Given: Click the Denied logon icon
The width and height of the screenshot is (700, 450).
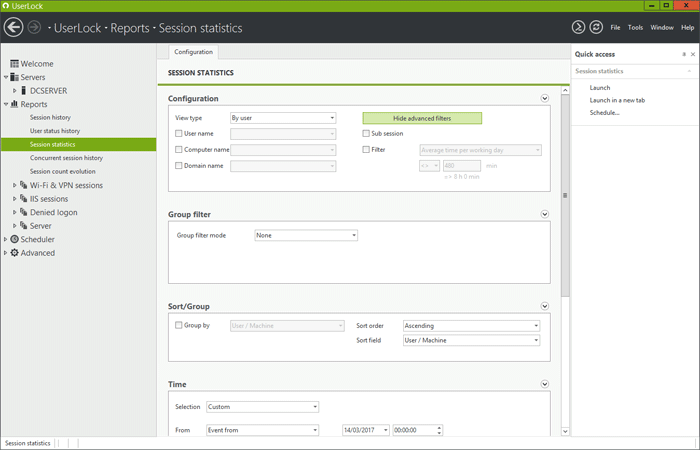Looking at the screenshot, I should tap(24, 212).
